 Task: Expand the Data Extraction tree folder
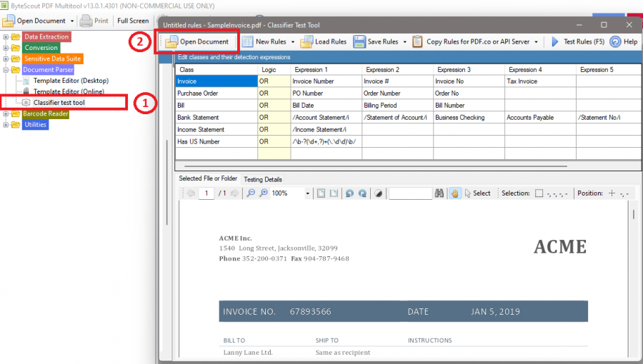point(6,37)
